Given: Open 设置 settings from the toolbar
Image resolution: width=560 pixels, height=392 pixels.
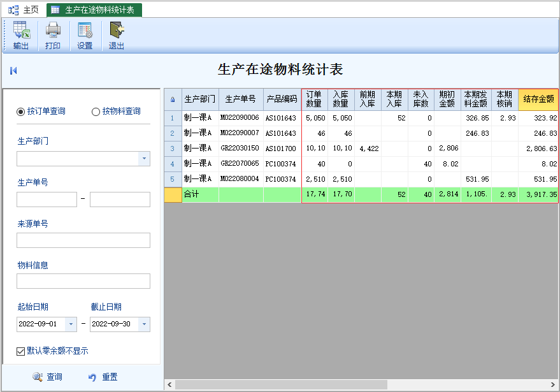Looking at the screenshot, I should [x=85, y=36].
